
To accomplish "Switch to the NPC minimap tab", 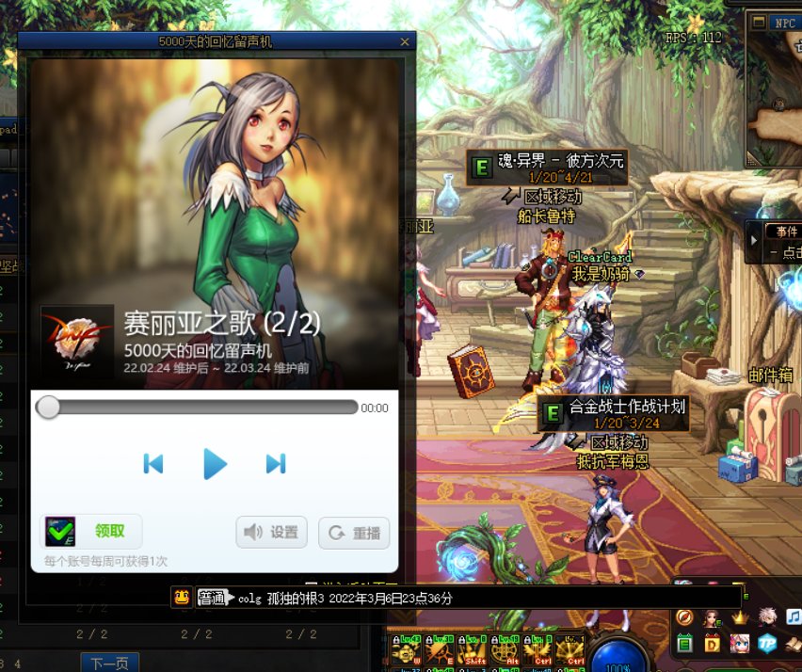I will (x=785, y=23).
